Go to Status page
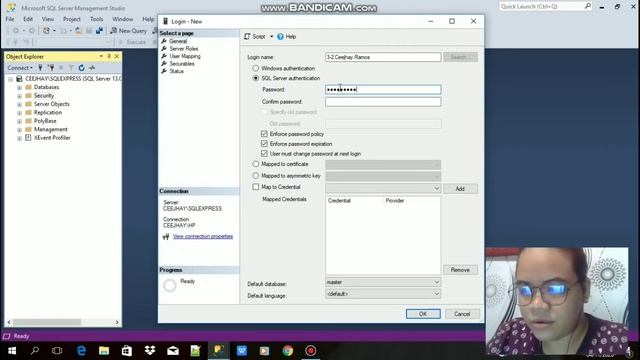Screen dimensions: 640x360 pyautogui.click(x=176, y=71)
